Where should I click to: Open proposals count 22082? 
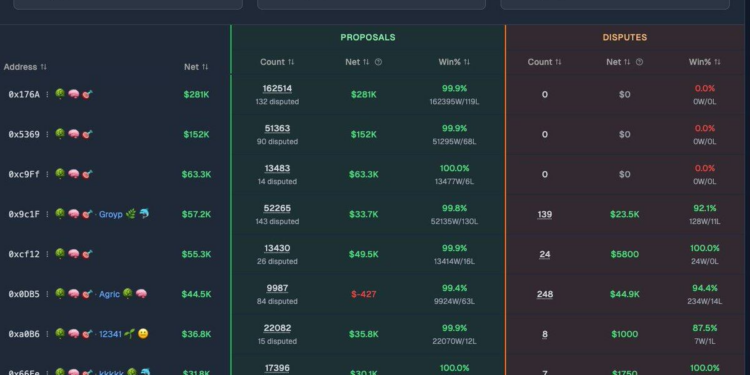tap(277, 328)
